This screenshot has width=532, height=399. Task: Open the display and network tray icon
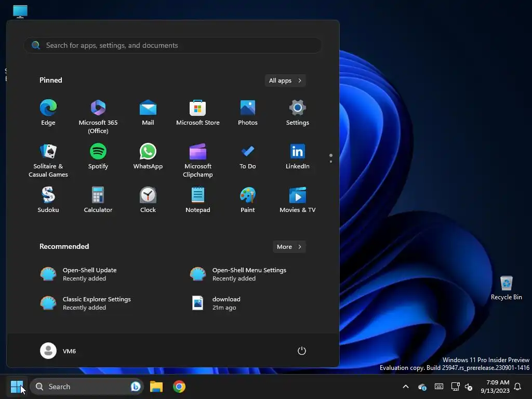[455, 387]
